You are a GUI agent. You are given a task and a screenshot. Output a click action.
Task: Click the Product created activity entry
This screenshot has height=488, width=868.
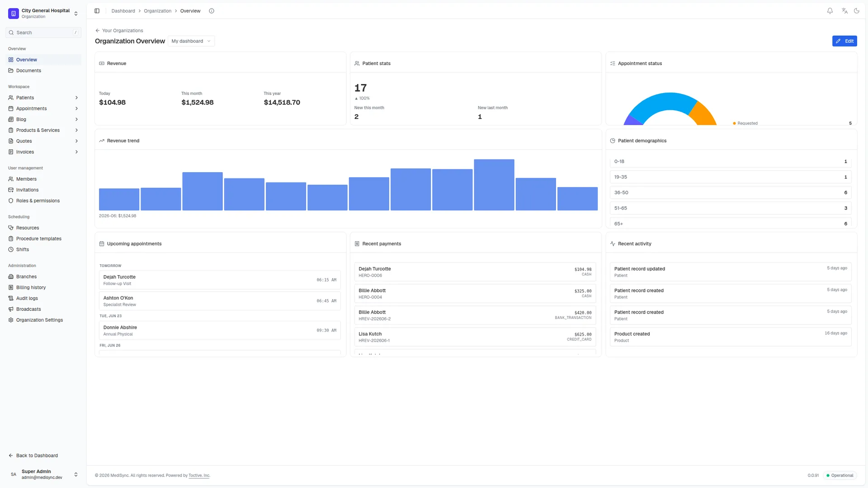pos(731,337)
